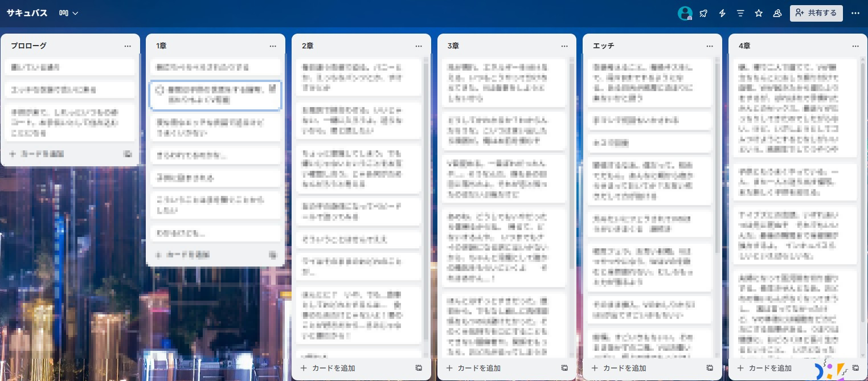Image resolution: width=868 pixels, height=381 pixels.
Task: Open the プロローグ list actions menu
Action: (x=128, y=46)
